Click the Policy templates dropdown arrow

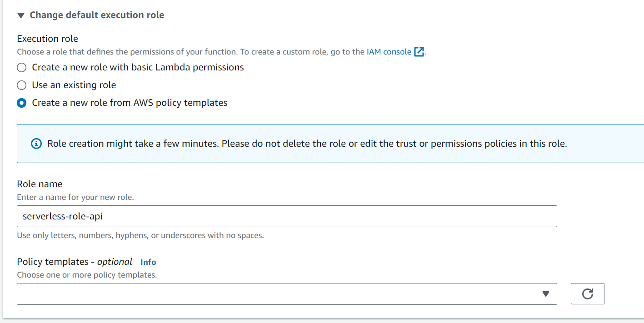546,294
